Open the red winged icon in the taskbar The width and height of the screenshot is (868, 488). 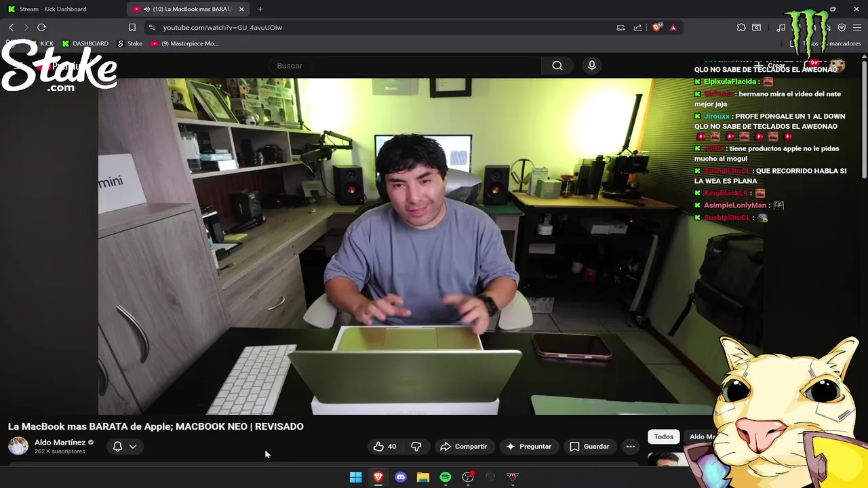point(513,477)
